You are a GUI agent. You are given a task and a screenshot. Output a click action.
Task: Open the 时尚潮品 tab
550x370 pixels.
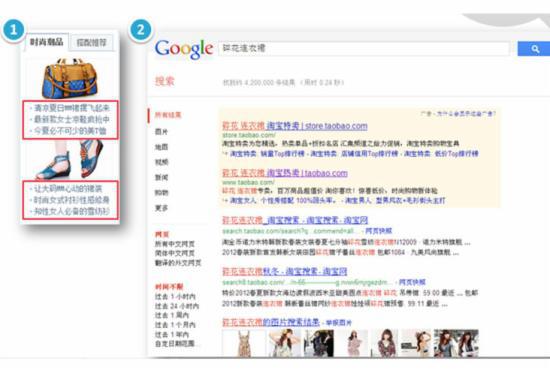tap(46, 42)
